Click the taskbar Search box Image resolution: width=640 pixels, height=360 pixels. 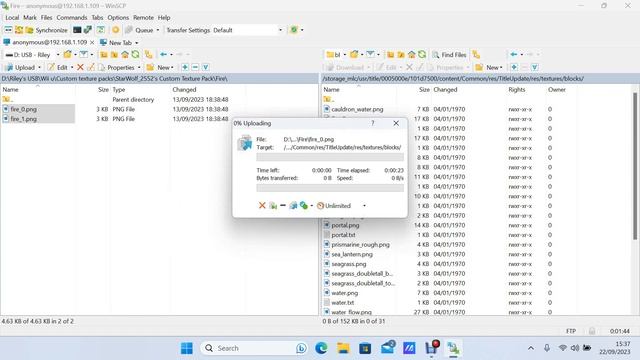coord(254,348)
